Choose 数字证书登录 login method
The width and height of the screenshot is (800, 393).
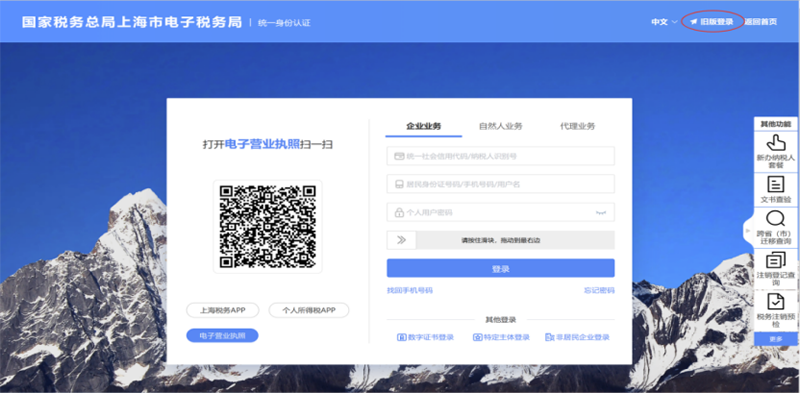[x=426, y=337]
